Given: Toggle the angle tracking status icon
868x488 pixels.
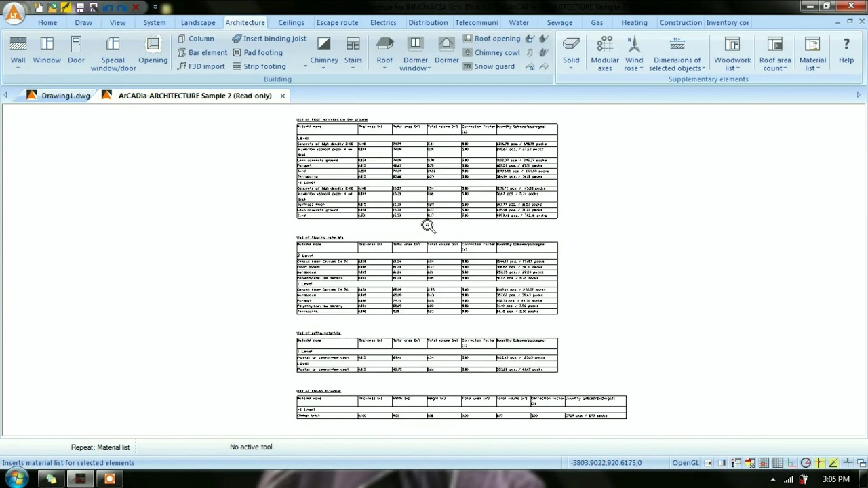Looking at the screenshot, I should 833,463.
